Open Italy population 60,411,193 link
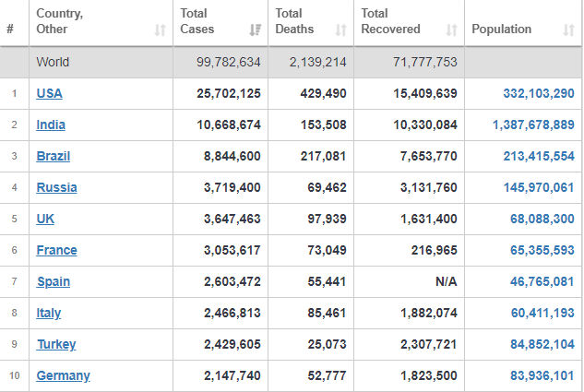 542,313
